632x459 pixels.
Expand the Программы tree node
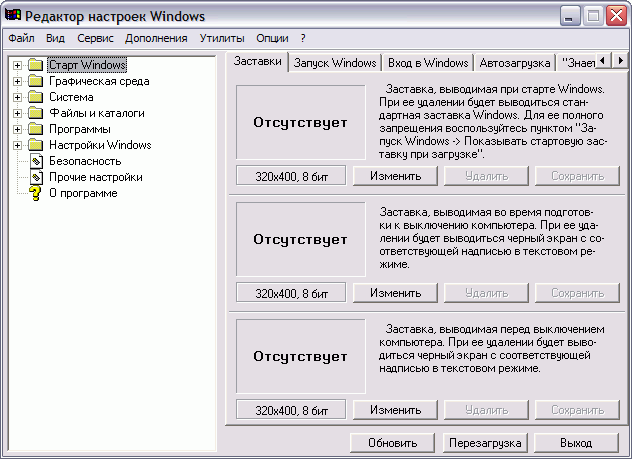click(17, 129)
